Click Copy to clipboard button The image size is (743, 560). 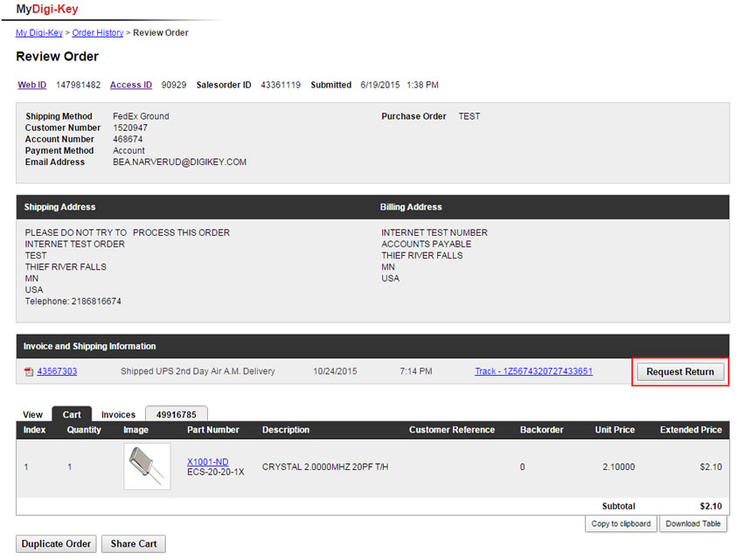click(620, 524)
